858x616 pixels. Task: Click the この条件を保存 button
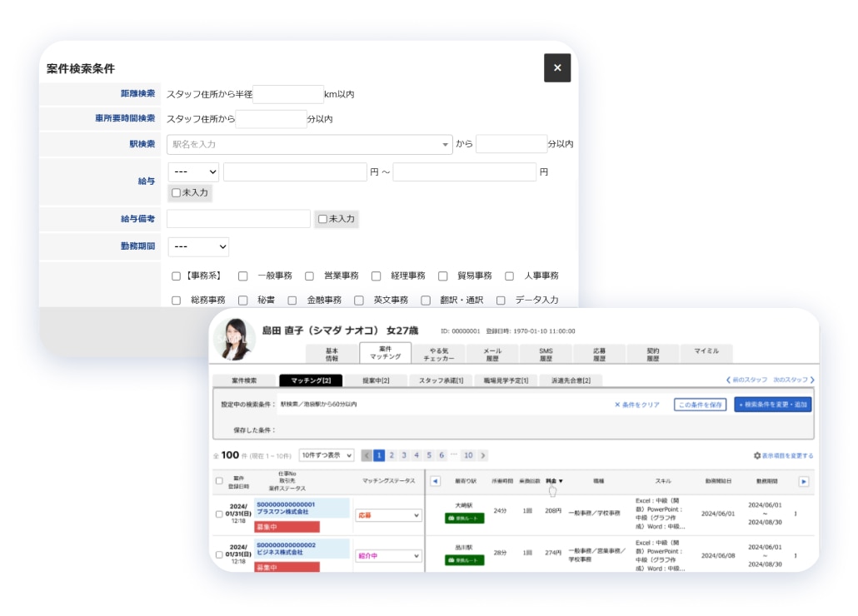click(x=700, y=404)
